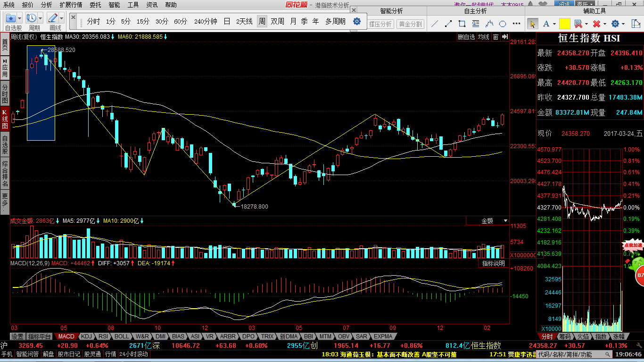Expand the red X delete dropdown arrow
The width and height of the screenshot is (644, 362).
tap(604, 24)
